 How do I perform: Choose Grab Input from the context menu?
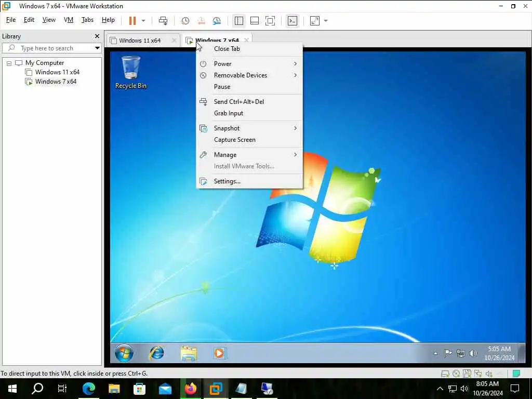click(x=249, y=113)
